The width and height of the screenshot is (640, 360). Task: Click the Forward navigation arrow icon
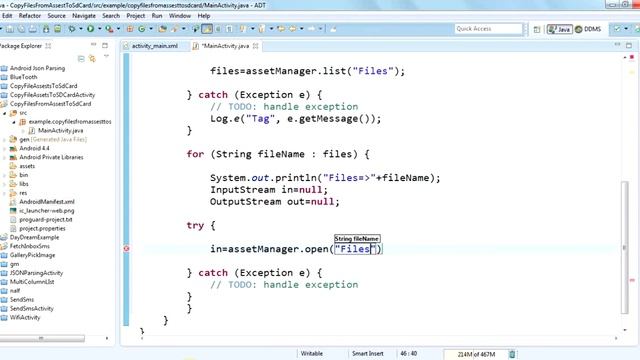[x=312, y=29]
